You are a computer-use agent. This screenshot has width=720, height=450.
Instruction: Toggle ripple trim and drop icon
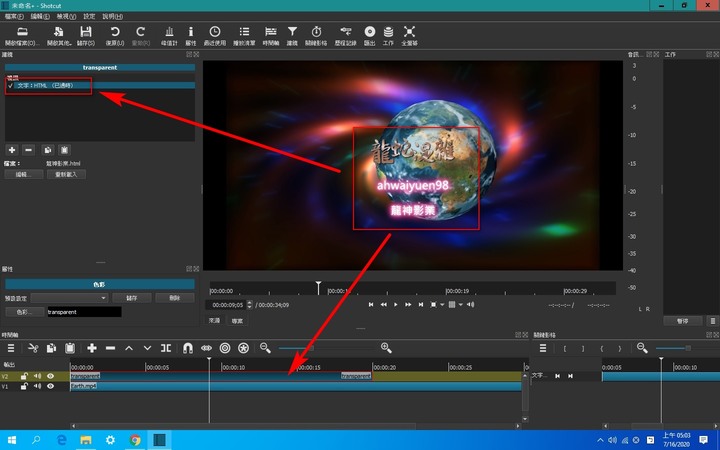click(x=225, y=348)
